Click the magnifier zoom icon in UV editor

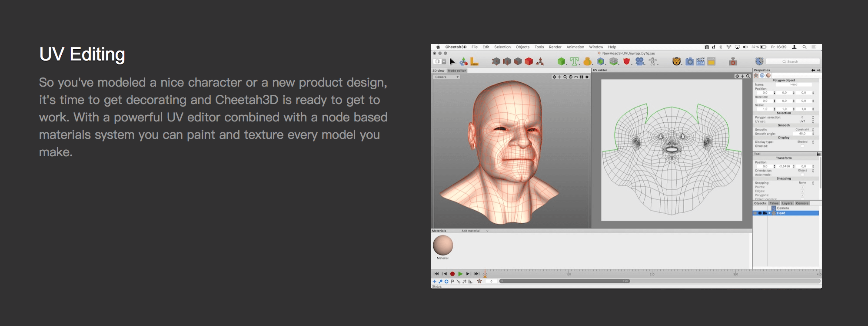point(748,76)
